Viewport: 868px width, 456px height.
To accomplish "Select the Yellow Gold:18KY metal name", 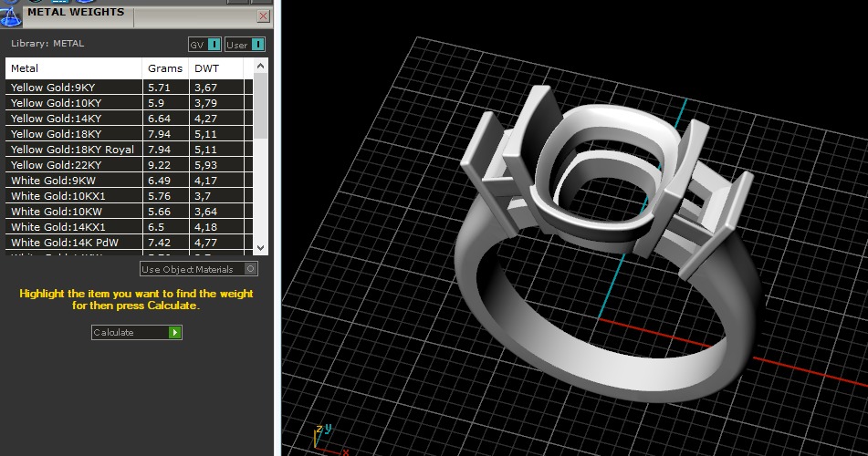I will 56,133.
